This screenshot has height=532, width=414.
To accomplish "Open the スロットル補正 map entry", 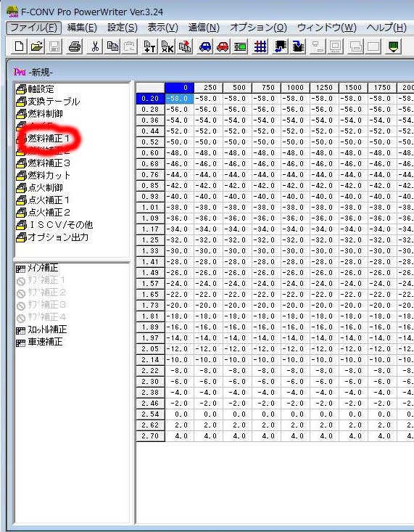I will pyautogui.click(x=41, y=330).
